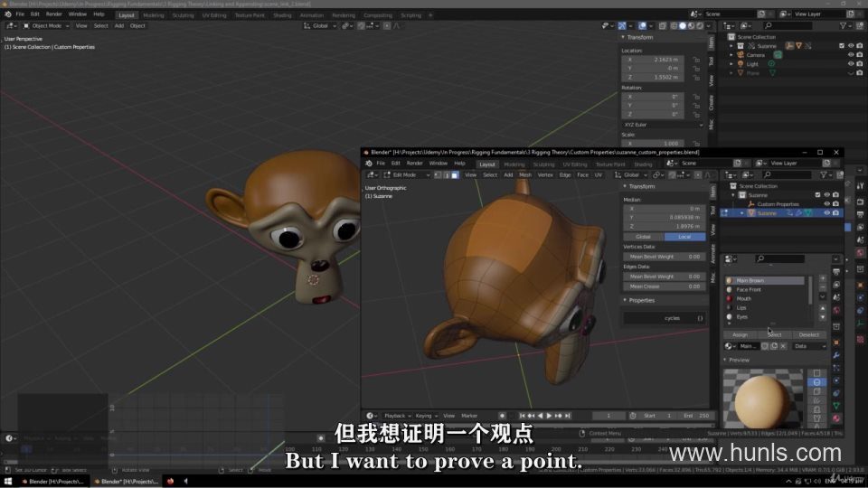Switch to Sculpting tab in back window

pyautogui.click(x=183, y=15)
